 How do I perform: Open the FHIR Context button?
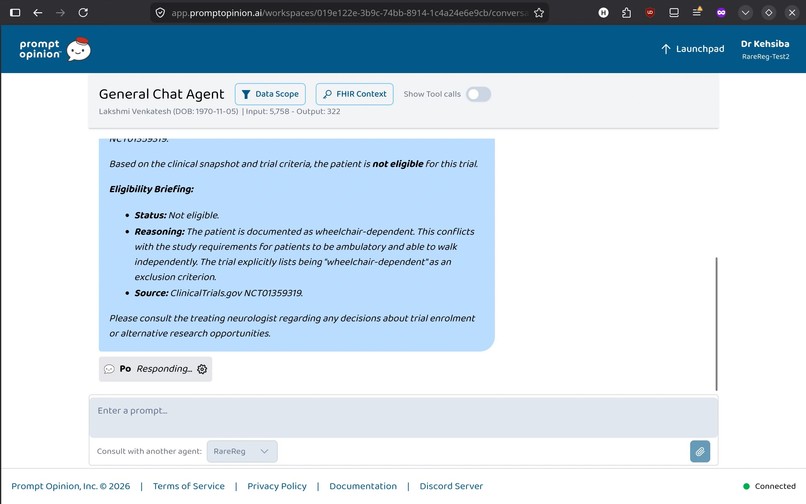point(355,94)
